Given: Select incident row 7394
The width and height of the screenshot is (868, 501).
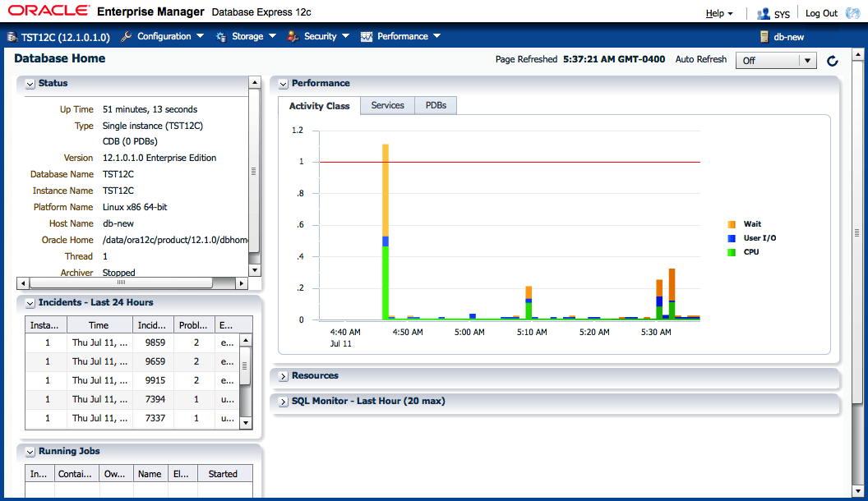Looking at the screenshot, I should [x=132, y=399].
